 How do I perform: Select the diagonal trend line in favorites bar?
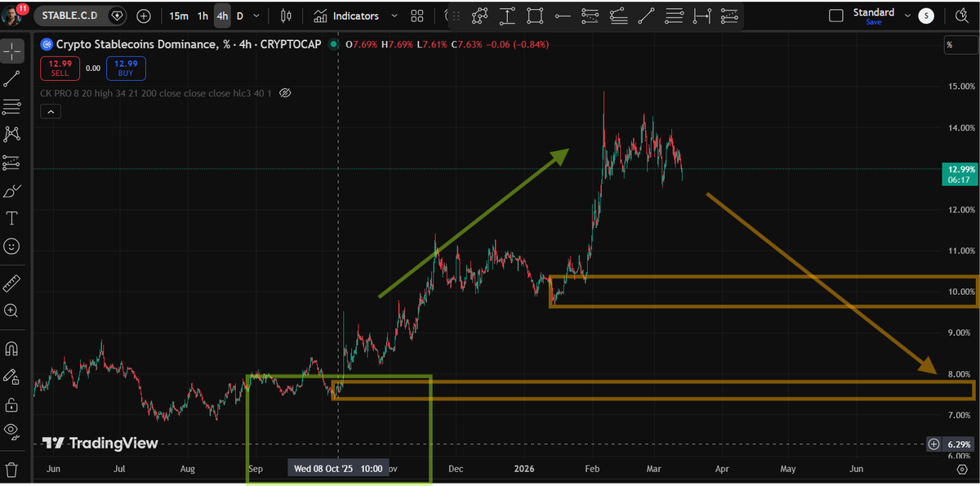646,16
